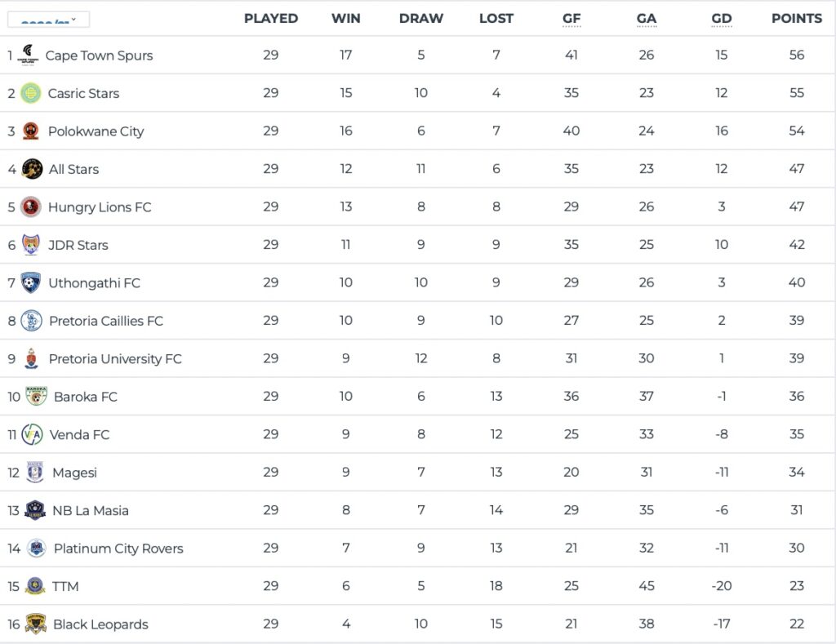Click the Polokwane City club logo
Image resolution: width=836 pixels, height=644 pixels.
click(x=31, y=131)
